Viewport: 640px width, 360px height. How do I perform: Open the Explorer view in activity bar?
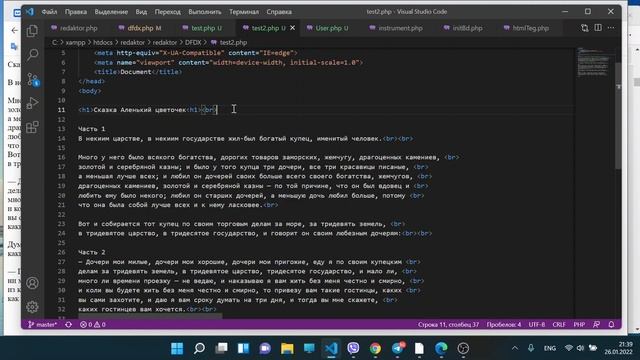click(x=32, y=31)
